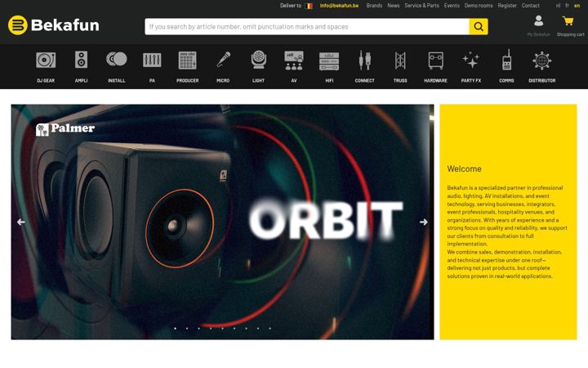Switch language to fr
Screen dimensions: 588x368
click(x=567, y=6)
